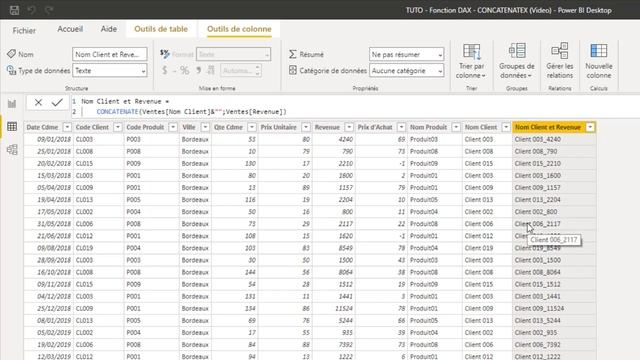Open Catégorie de données dropdown
640x360 pixels.
tap(407, 71)
